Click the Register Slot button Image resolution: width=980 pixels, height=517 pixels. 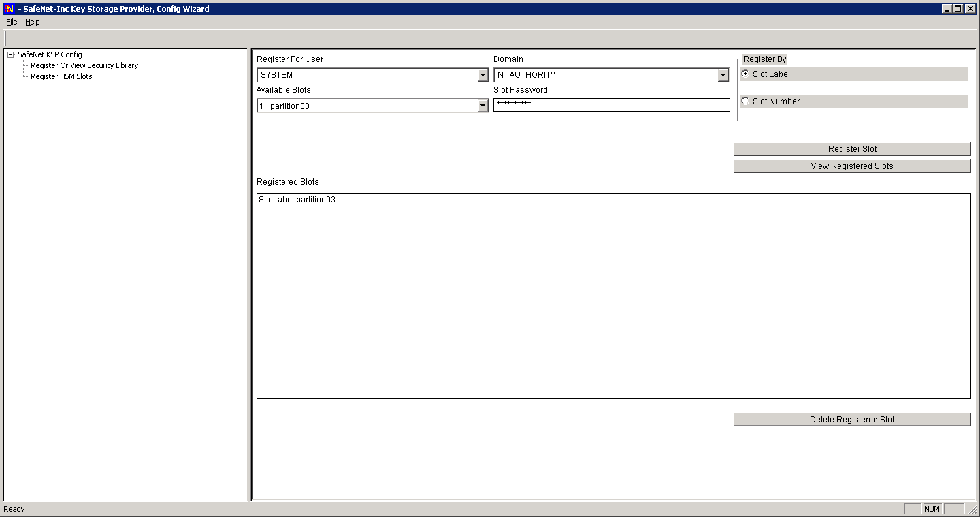click(852, 148)
